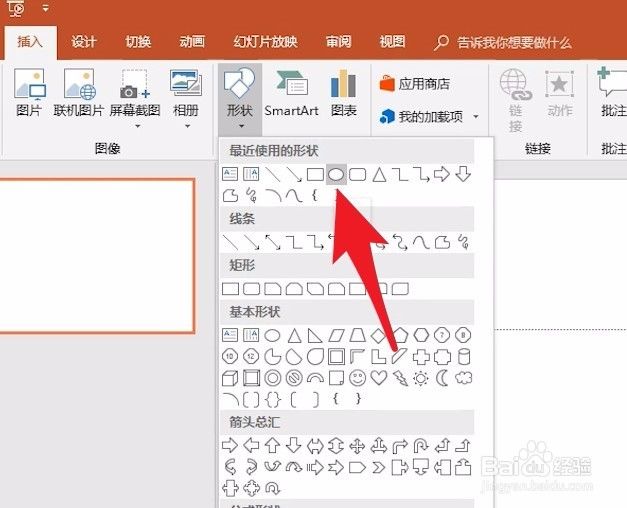Click the 链接 hyperlink button
This screenshot has width=627, height=508.
515,100
